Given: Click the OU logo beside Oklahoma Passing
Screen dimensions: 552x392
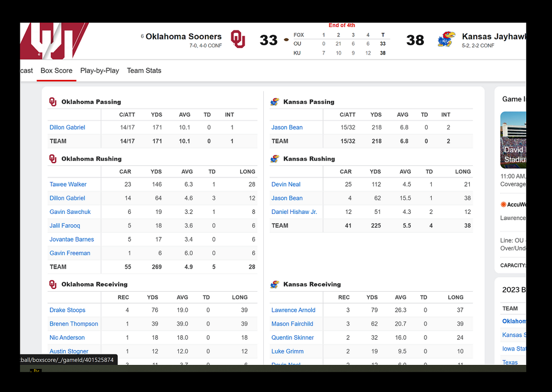Looking at the screenshot, I should click(53, 102).
